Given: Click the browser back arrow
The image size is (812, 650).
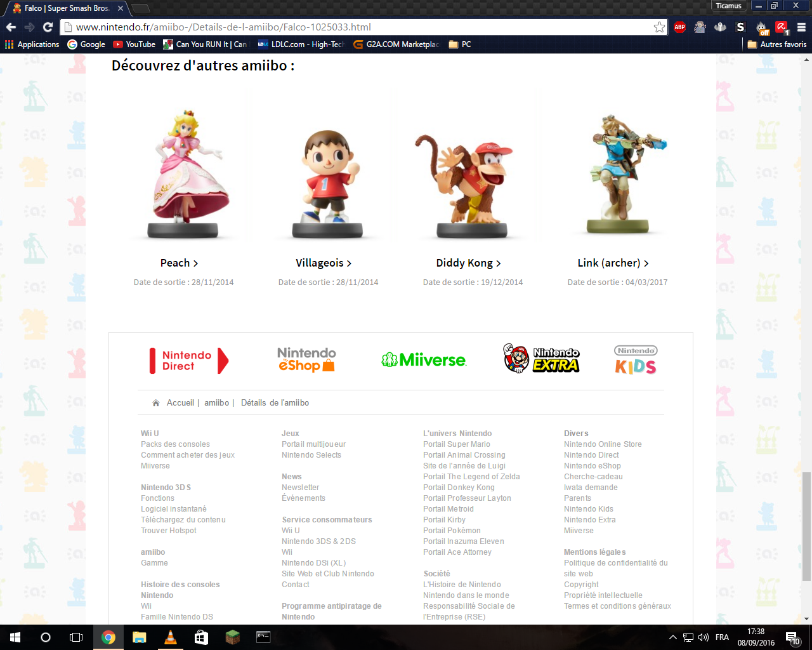Looking at the screenshot, I should point(11,27).
